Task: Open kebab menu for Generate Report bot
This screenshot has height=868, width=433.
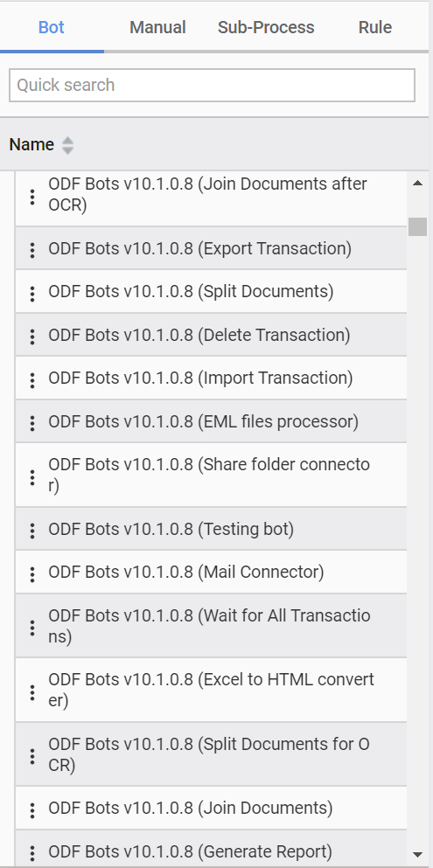Action: [32, 852]
